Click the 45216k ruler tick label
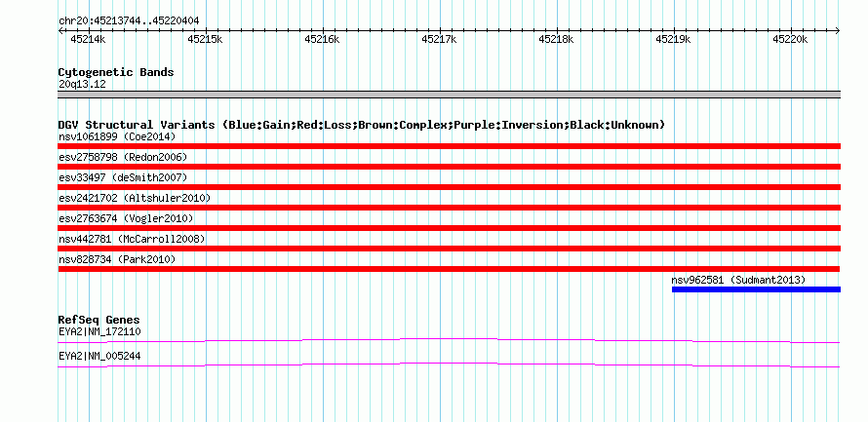 (322, 39)
